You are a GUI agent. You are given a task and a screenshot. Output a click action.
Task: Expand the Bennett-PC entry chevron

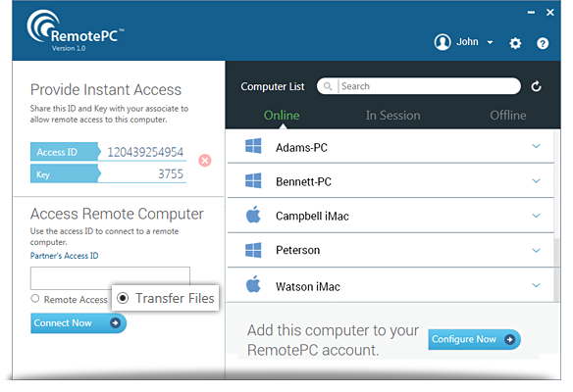pos(536,180)
